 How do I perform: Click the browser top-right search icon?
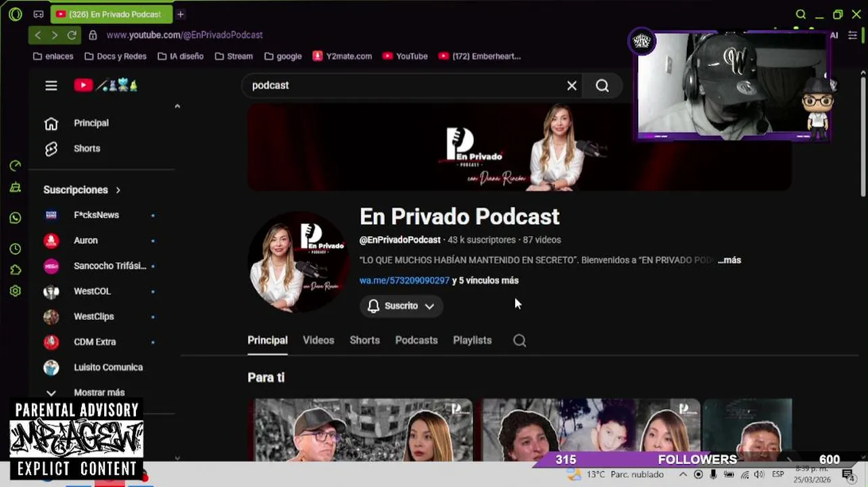801,14
